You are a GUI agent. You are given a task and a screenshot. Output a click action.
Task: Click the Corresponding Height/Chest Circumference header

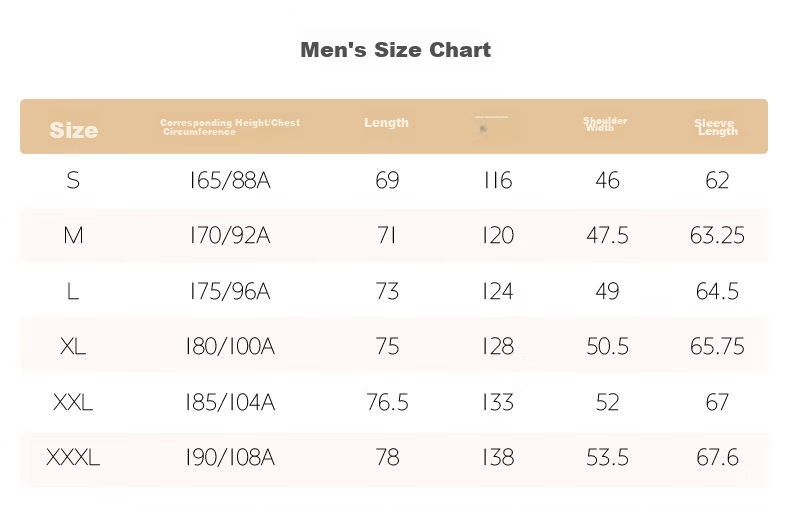pyautogui.click(x=230, y=127)
